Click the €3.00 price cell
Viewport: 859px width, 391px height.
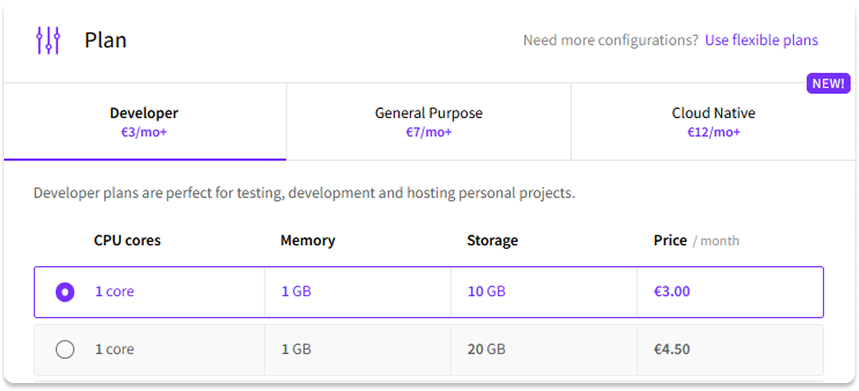coord(730,292)
